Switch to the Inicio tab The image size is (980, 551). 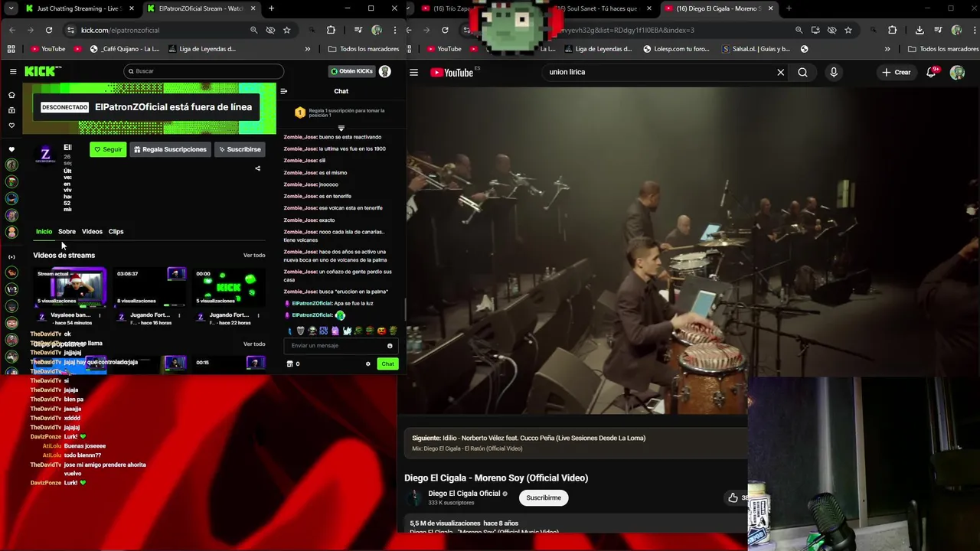point(44,231)
